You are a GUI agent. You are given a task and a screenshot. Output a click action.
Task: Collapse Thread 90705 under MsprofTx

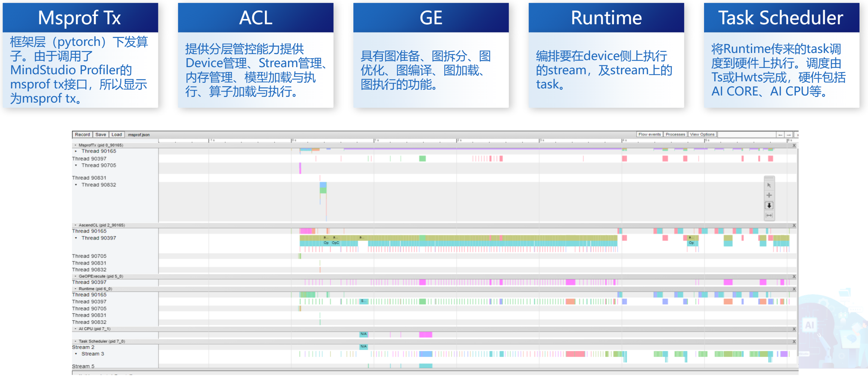click(76, 166)
